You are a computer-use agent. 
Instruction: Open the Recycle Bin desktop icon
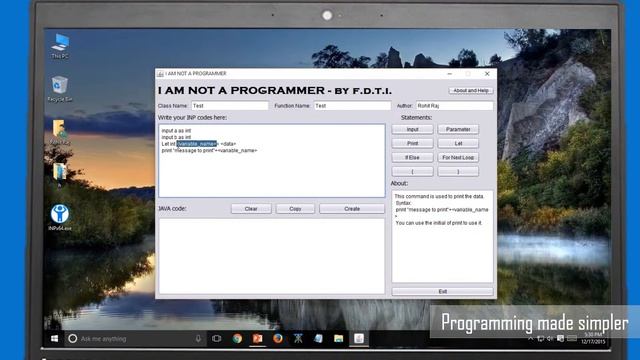pyautogui.click(x=60, y=89)
